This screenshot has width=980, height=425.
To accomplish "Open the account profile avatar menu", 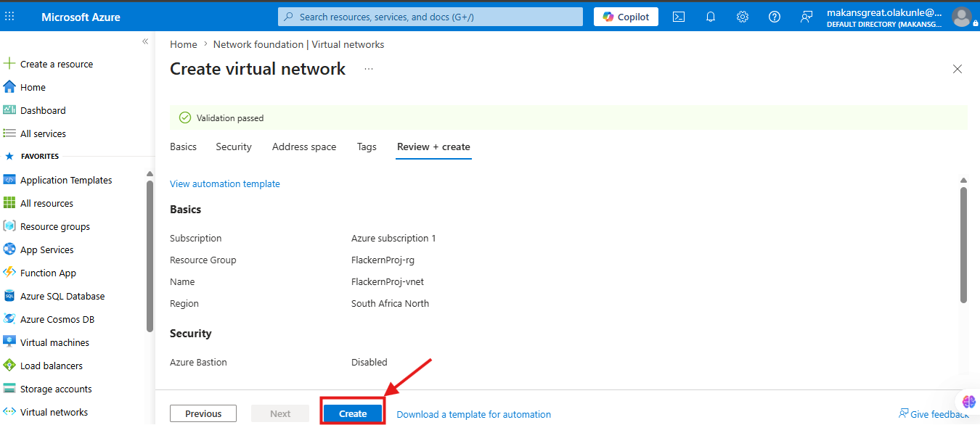I will click(x=962, y=17).
